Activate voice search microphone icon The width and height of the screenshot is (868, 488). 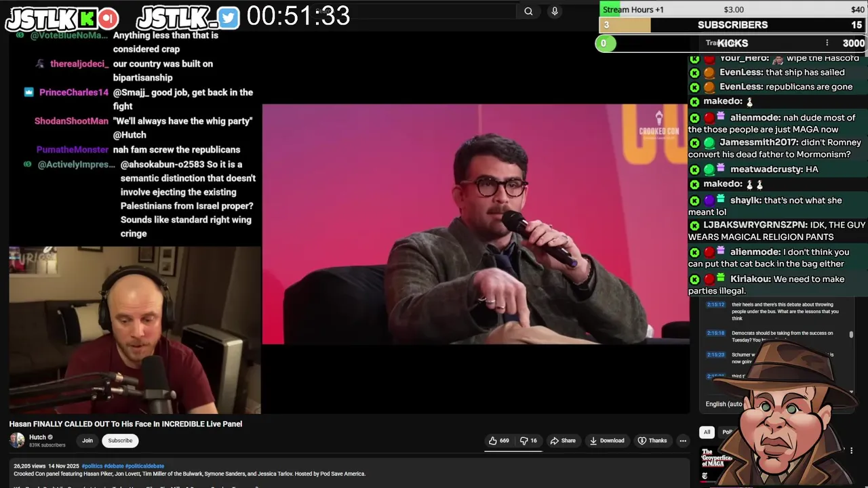click(x=555, y=11)
